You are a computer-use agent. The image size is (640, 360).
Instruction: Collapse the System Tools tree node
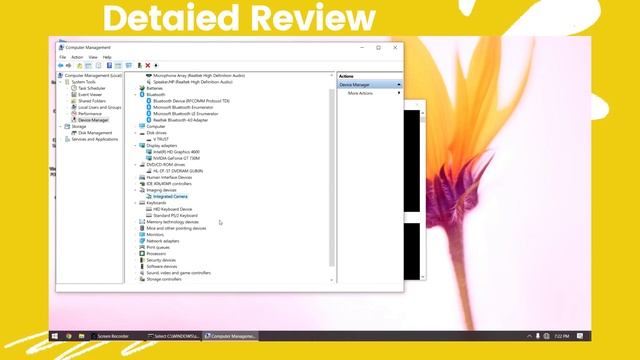[61, 82]
